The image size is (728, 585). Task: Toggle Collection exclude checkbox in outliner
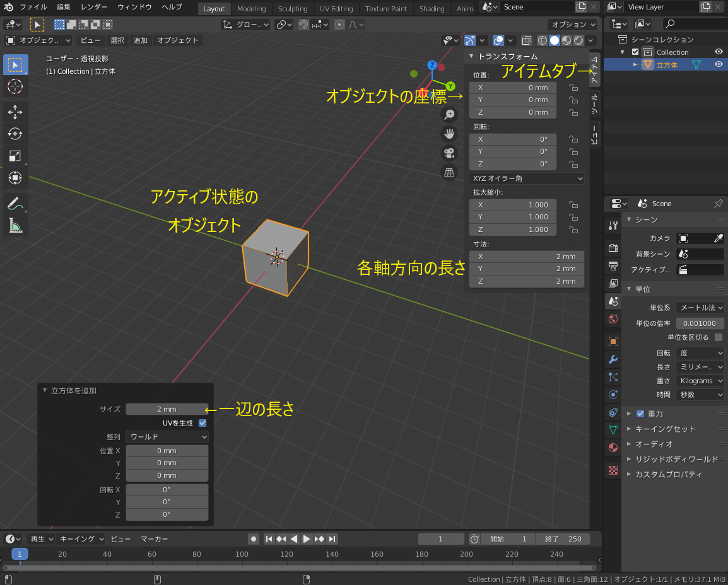tap(636, 52)
